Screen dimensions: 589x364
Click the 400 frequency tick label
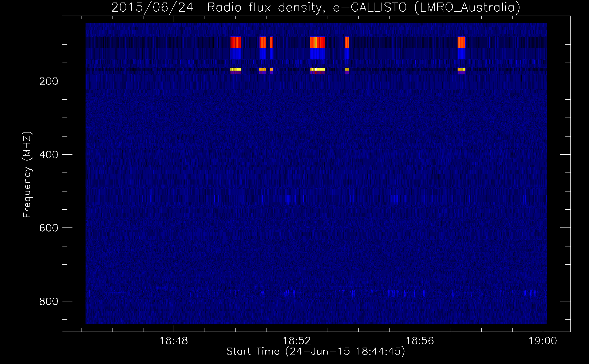pyautogui.click(x=49, y=155)
